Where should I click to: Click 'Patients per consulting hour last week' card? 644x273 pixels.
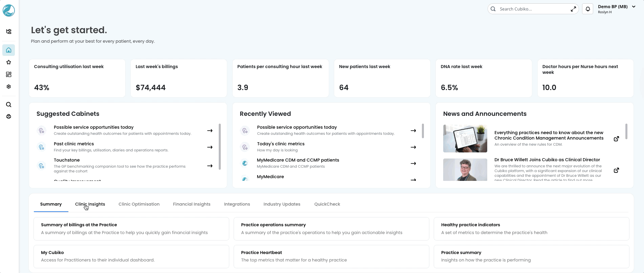coord(281,78)
